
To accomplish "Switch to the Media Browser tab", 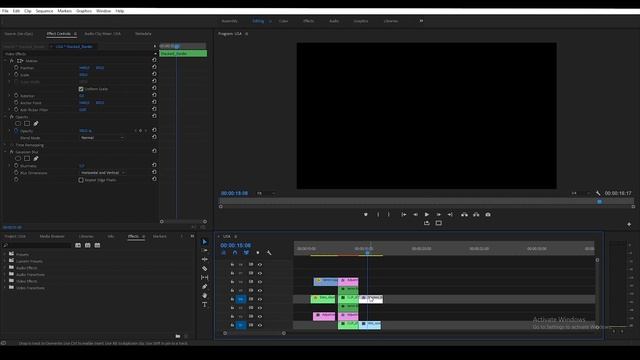I will tap(52, 236).
